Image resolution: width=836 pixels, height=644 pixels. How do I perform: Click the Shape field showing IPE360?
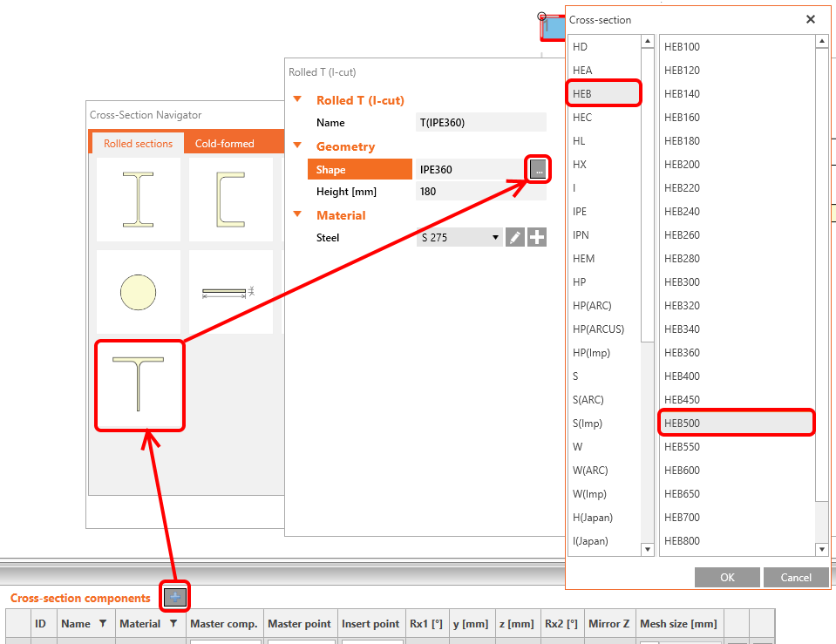[x=472, y=170]
